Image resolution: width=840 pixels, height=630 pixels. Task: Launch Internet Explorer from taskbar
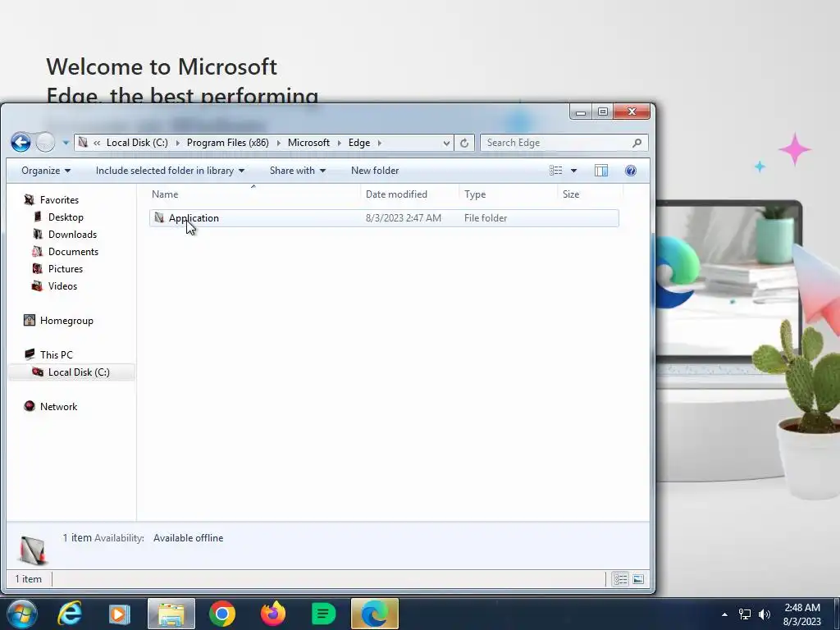click(70, 614)
